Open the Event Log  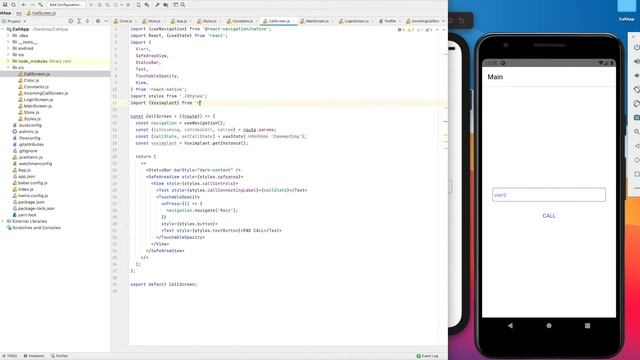(x=427, y=356)
